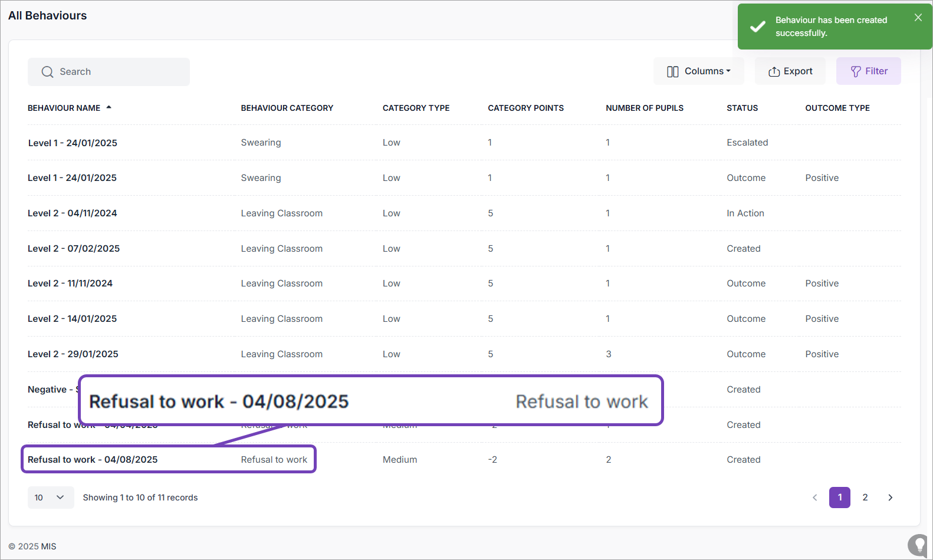The height and width of the screenshot is (560, 933).
Task: Sort by Status column header
Action: [742, 108]
